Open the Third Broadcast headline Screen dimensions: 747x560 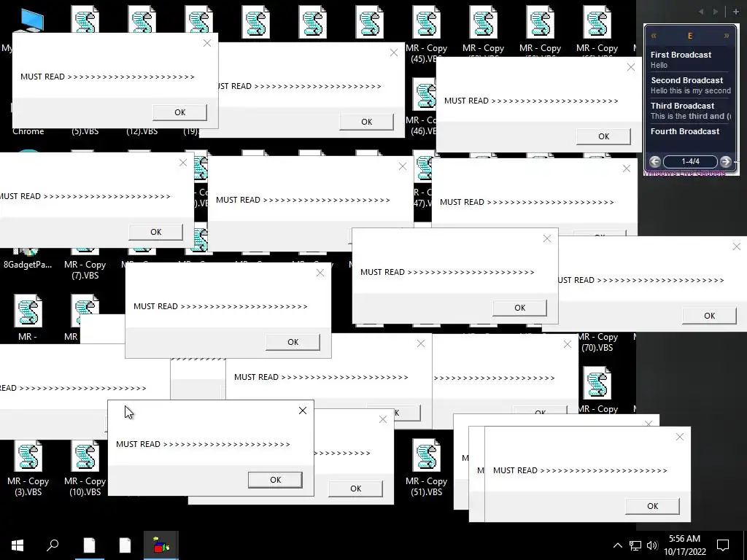pos(682,106)
